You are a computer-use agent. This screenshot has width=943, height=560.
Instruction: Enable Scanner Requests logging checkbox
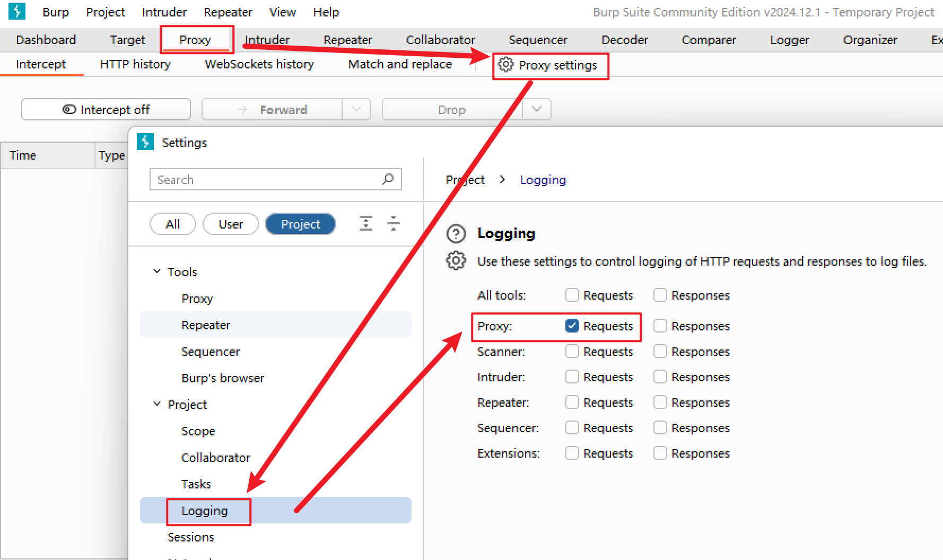[572, 351]
